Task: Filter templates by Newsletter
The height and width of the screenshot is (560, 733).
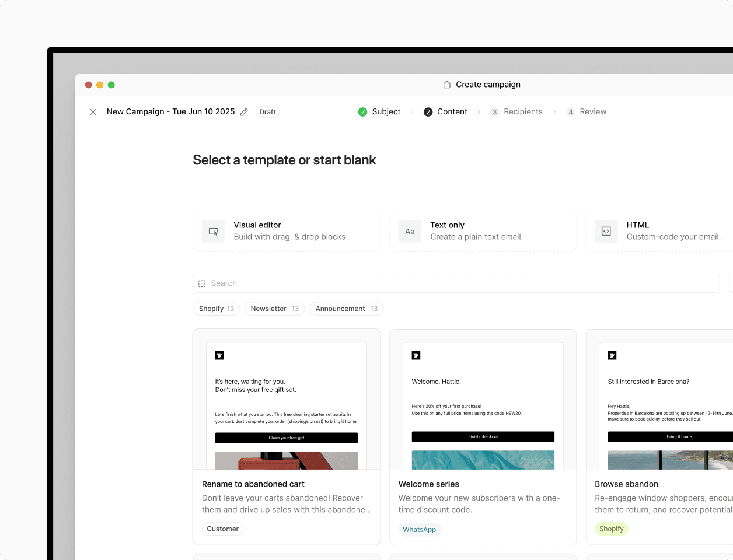Action: click(275, 309)
